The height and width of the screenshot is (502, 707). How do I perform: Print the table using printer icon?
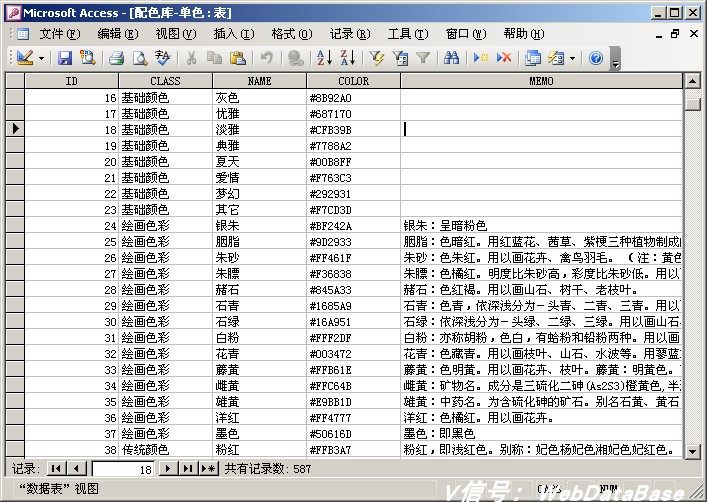116,58
